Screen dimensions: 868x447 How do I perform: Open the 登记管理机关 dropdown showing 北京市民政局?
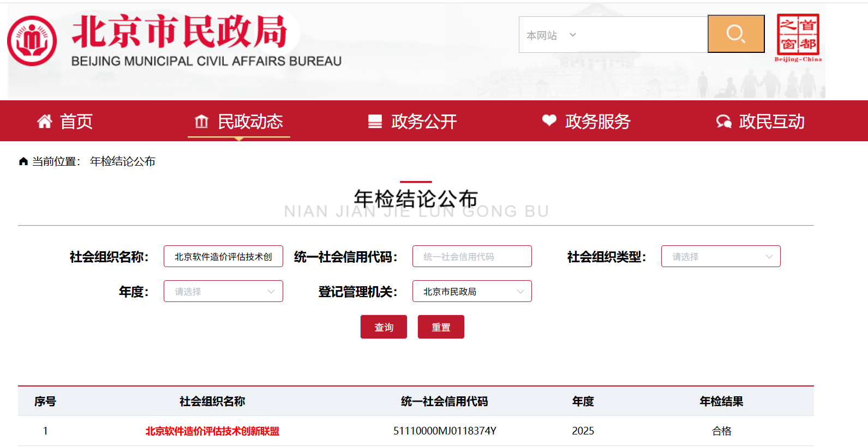[472, 291]
